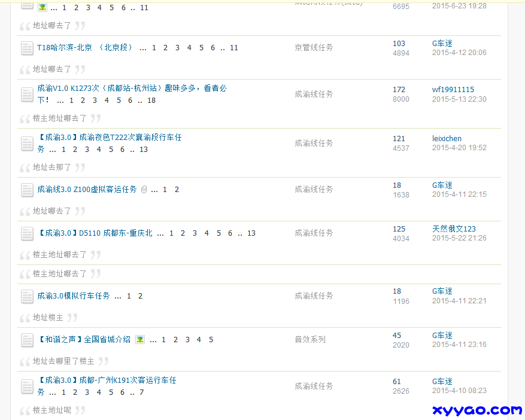525x420 pixels.
Task: Click the thread icon beside D5110 成都东-重庆北
Action: (26, 233)
